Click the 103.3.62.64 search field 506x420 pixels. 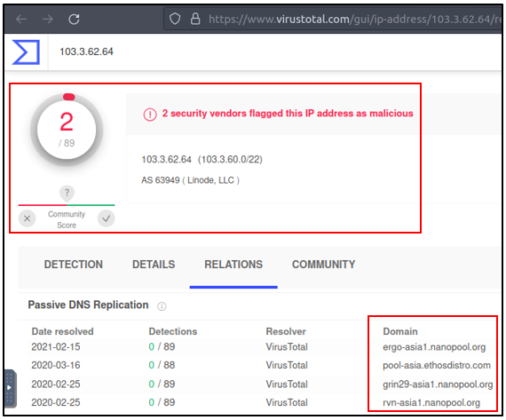click(274, 52)
